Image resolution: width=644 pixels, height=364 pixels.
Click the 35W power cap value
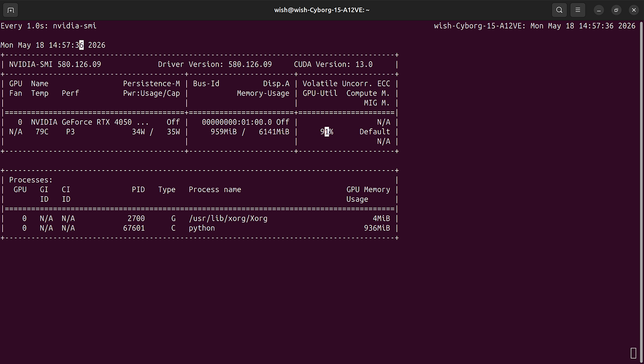173,132
